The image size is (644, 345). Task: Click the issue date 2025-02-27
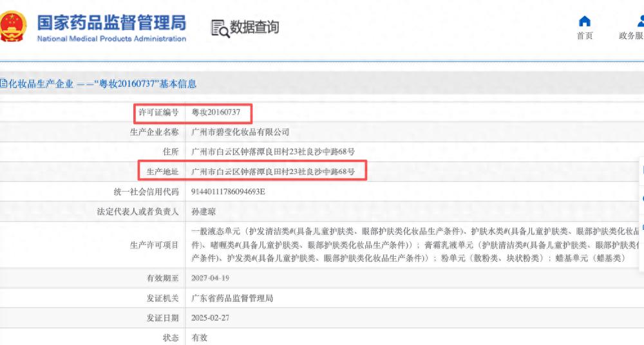[211, 318]
